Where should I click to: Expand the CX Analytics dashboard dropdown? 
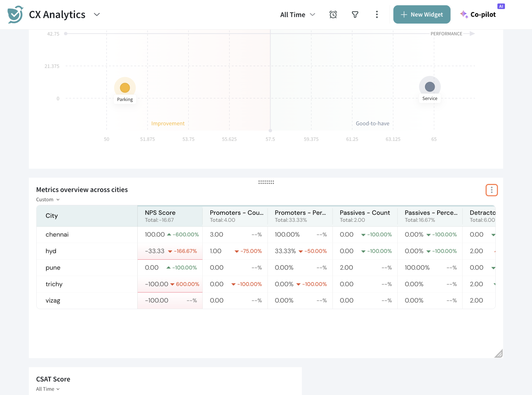pos(97,15)
